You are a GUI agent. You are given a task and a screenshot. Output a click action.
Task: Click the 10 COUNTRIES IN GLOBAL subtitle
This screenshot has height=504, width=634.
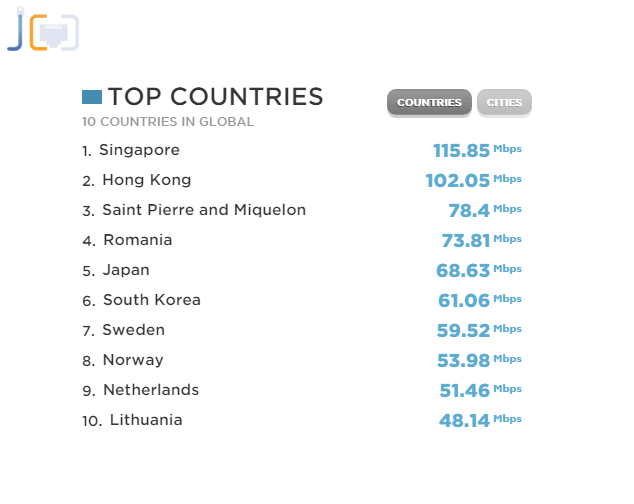pos(168,122)
